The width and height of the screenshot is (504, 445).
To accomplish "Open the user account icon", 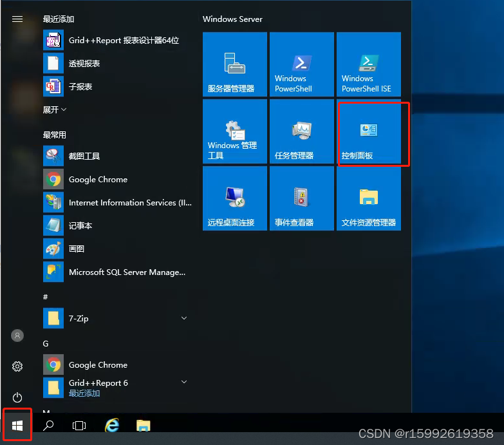I will [x=17, y=336].
